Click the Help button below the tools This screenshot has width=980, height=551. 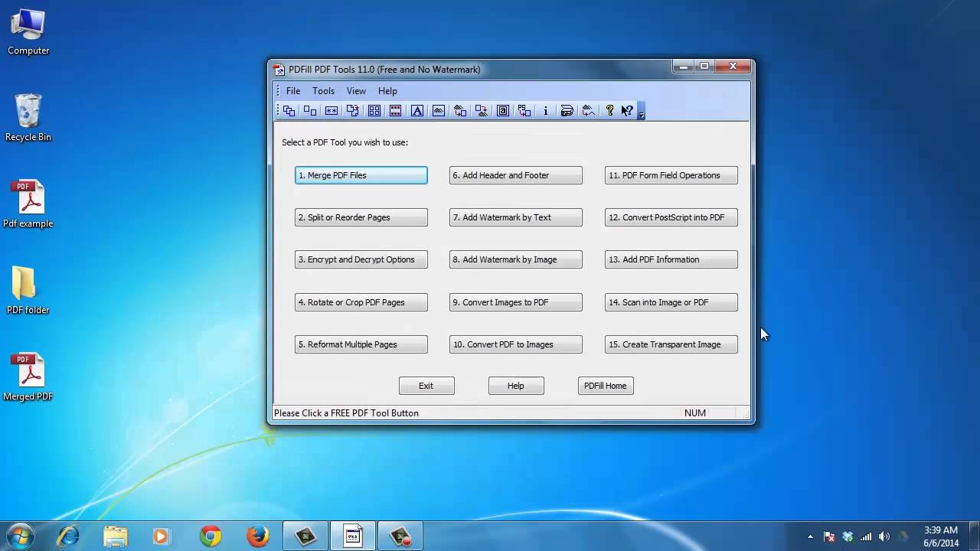click(x=516, y=386)
